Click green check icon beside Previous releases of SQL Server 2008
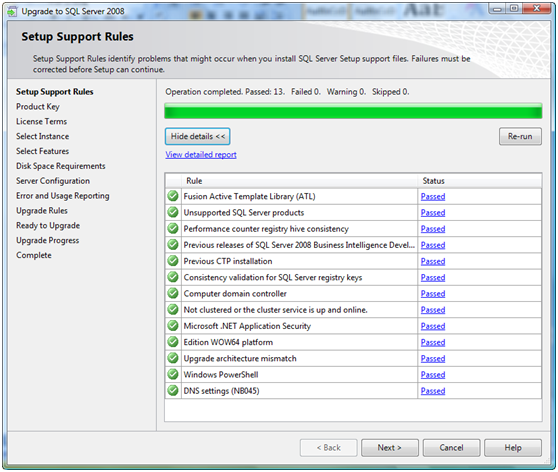 click(173, 245)
